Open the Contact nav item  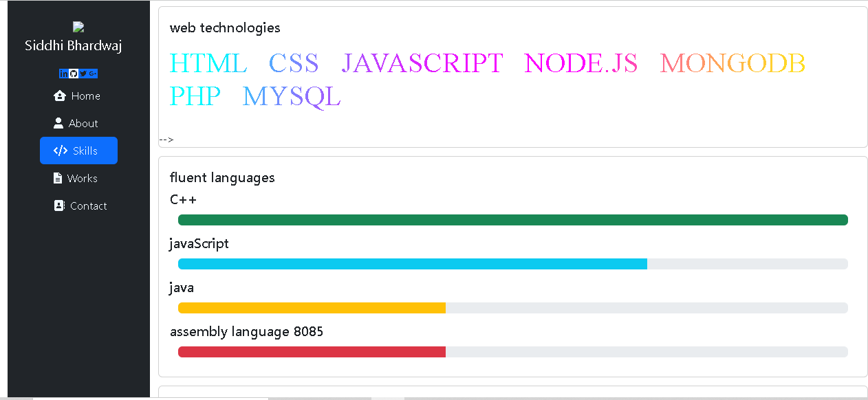click(x=78, y=205)
